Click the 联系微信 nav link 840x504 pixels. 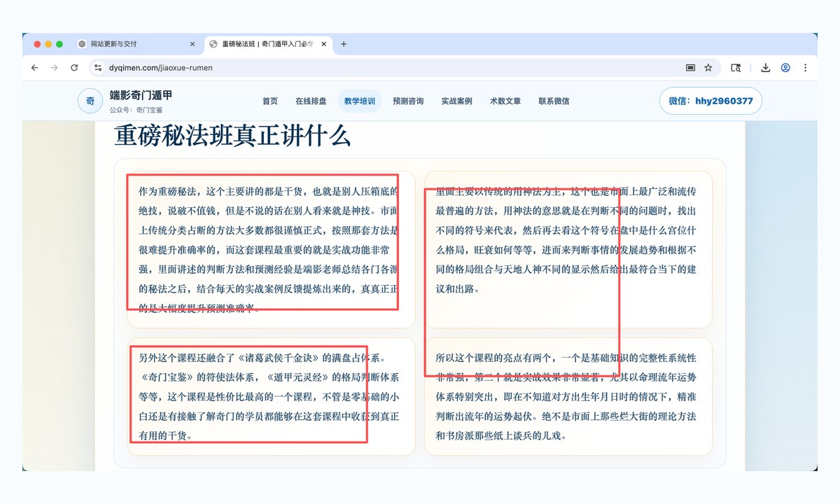(554, 101)
